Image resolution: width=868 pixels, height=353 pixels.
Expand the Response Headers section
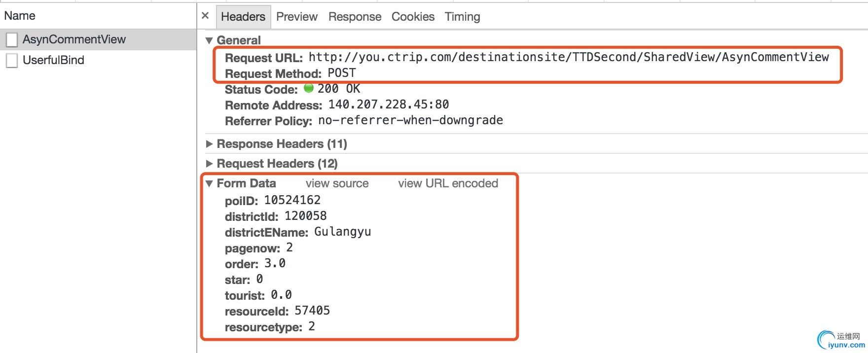pos(209,144)
